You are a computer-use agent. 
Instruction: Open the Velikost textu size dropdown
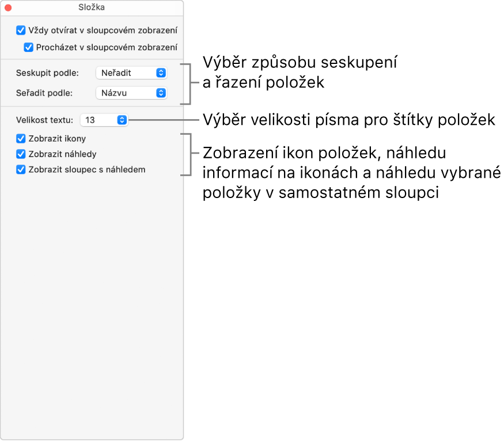pos(104,120)
